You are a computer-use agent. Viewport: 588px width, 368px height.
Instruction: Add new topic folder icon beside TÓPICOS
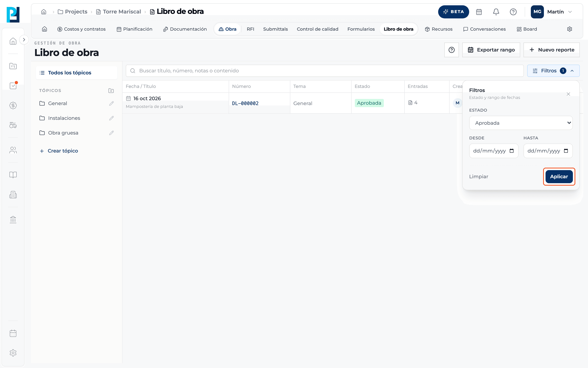coord(111,91)
